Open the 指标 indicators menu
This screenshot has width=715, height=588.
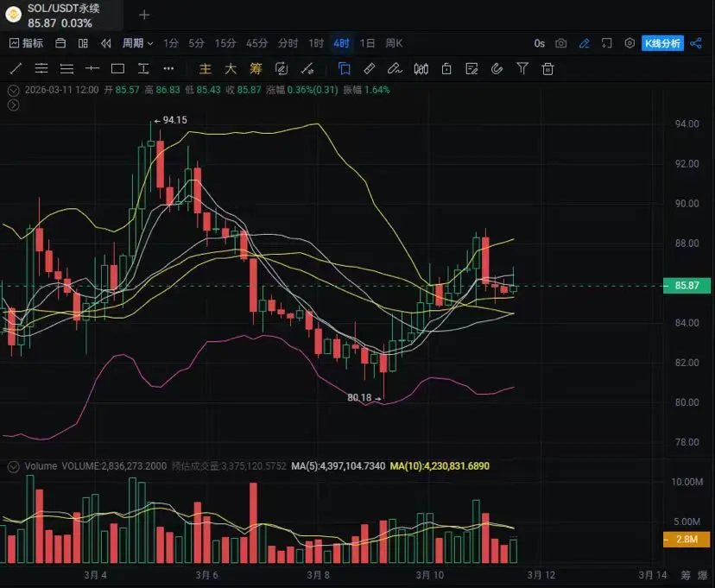pyautogui.click(x=26, y=43)
